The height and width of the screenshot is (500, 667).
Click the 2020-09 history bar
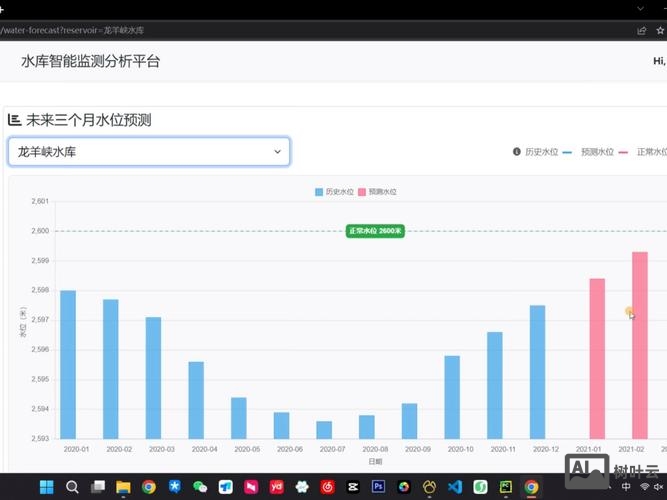(x=410, y=421)
